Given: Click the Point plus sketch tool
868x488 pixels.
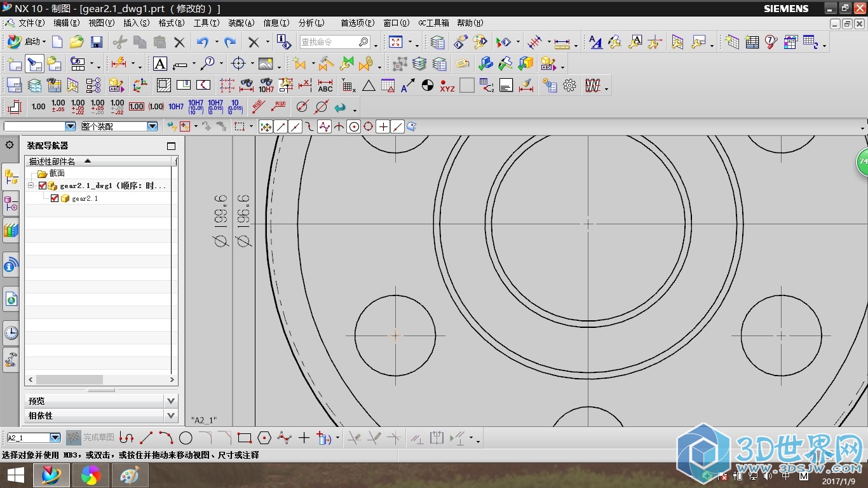Looking at the screenshot, I should point(304,438).
